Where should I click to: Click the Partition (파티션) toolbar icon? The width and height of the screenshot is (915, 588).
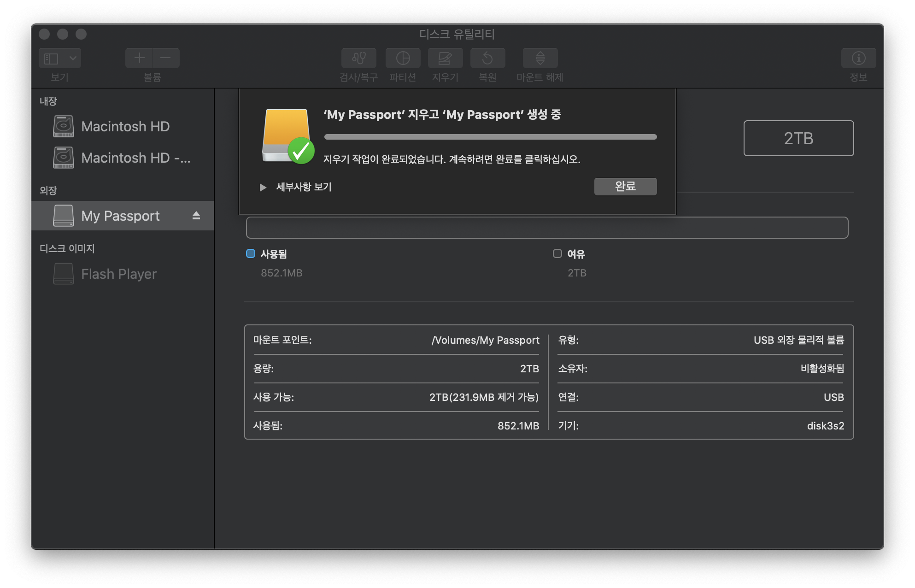pyautogui.click(x=403, y=58)
